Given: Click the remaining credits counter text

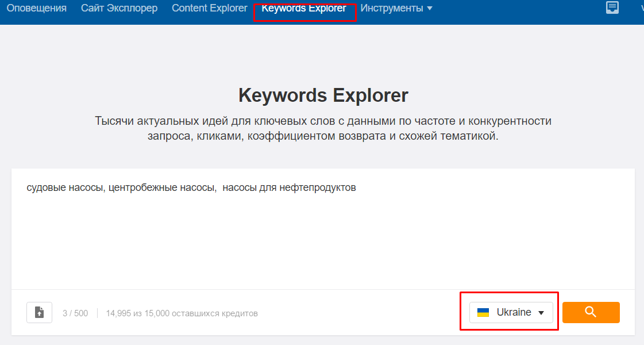Looking at the screenshot, I should pos(183,313).
